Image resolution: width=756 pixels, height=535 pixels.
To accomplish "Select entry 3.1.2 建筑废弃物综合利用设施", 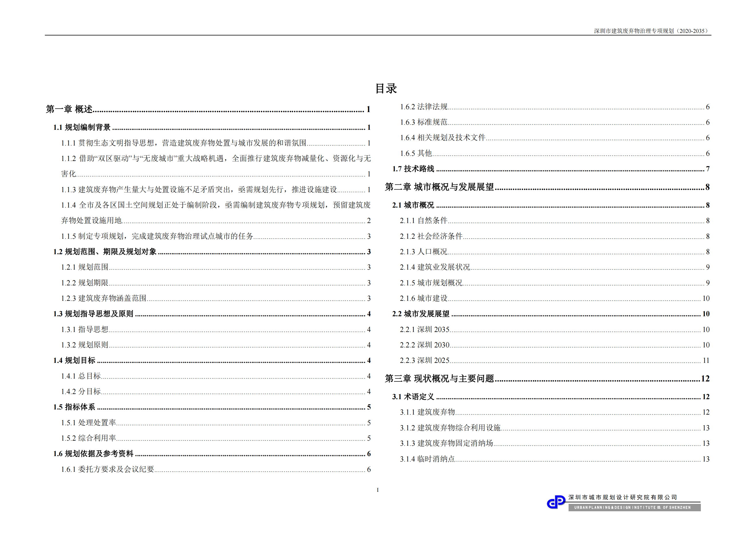I will (x=555, y=428).
